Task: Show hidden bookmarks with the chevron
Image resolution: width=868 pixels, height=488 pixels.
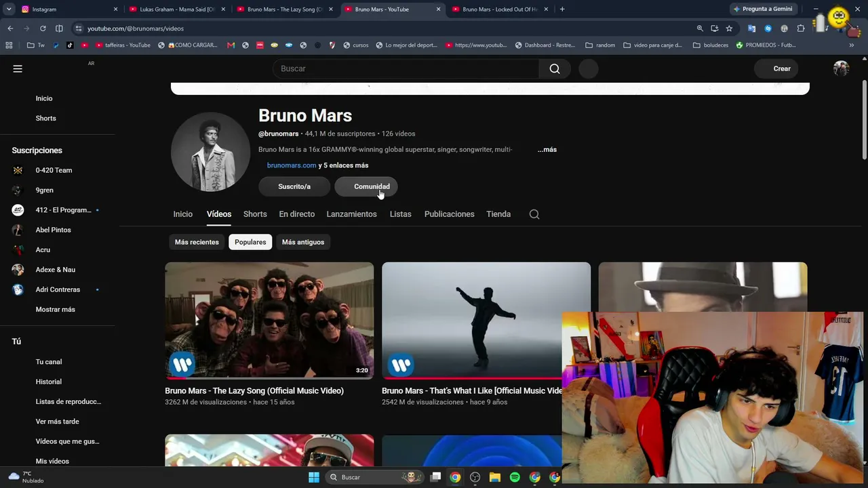Action: pos(852,45)
